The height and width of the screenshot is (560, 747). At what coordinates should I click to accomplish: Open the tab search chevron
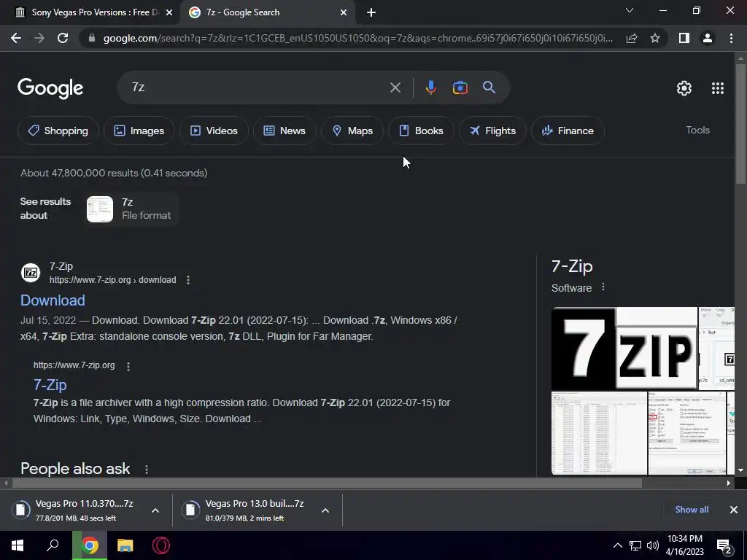[x=630, y=10]
